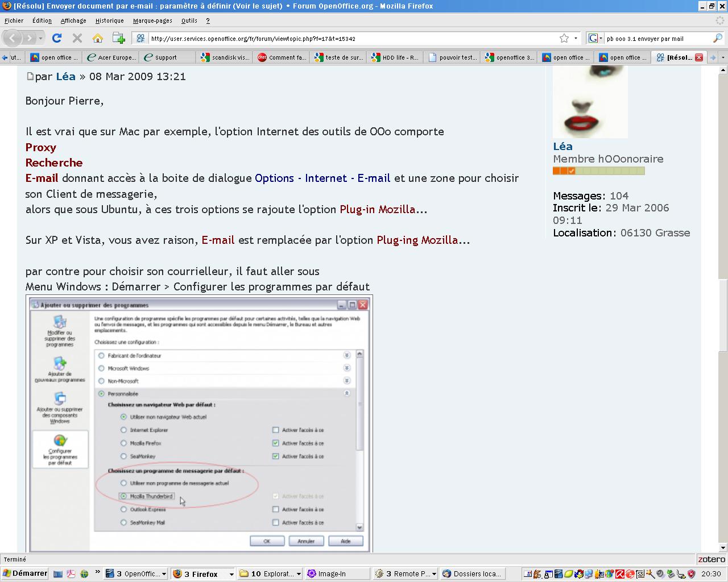Open the Historique menu

[x=110, y=20]
